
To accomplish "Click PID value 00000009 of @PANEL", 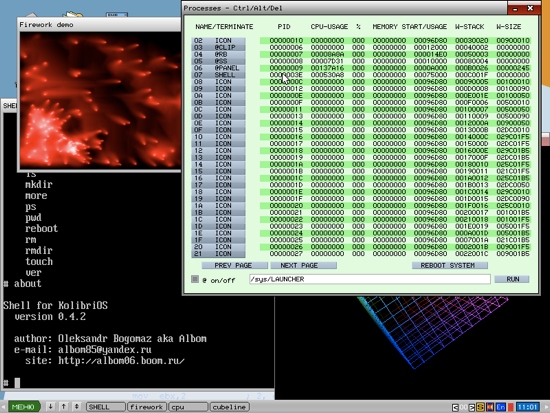I will 286,68.
